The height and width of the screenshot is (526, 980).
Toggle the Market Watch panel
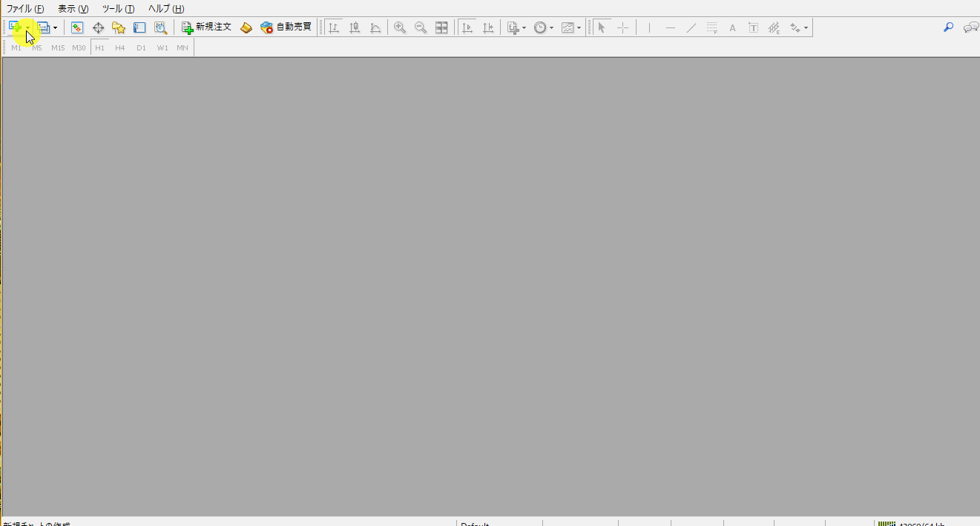[77, 27]
